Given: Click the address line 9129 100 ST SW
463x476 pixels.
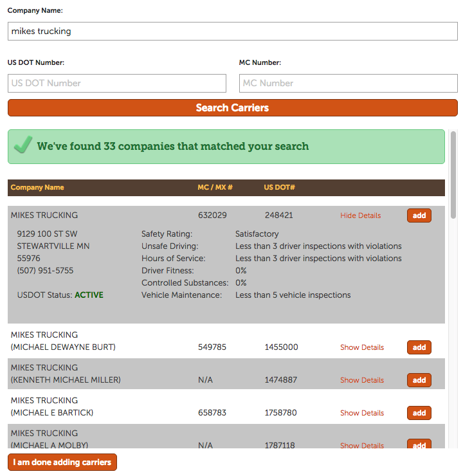Looking at the screenshot, I should pyautogui.click(x=47, y=233).
